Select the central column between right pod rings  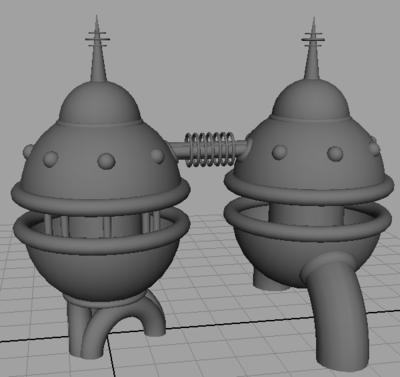tap(306, 214)
